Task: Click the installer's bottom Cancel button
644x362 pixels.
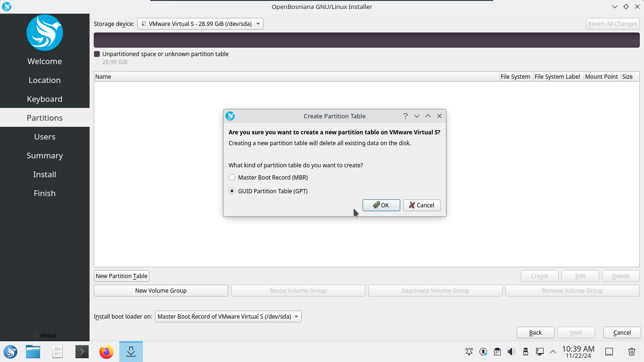Action: [x=622, y=332]
